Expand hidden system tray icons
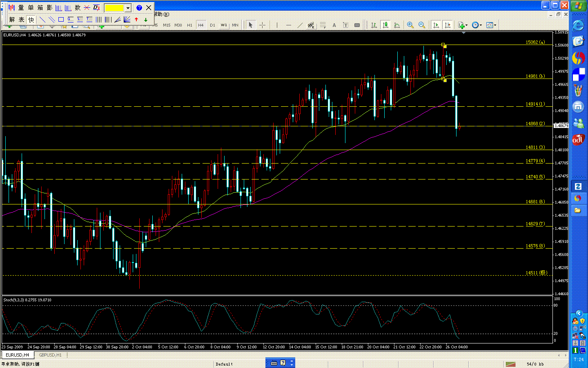This screenshot has height=368, width=588. [x=579, y=313]
